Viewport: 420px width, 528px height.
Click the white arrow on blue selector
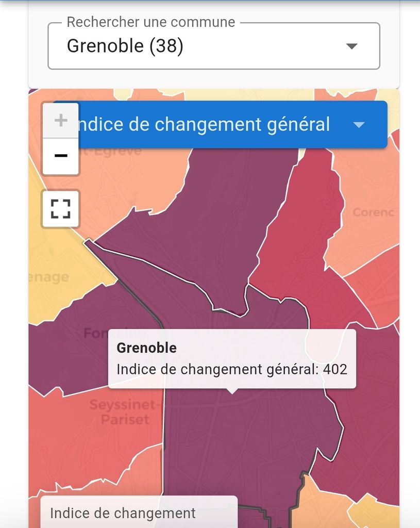359,125
